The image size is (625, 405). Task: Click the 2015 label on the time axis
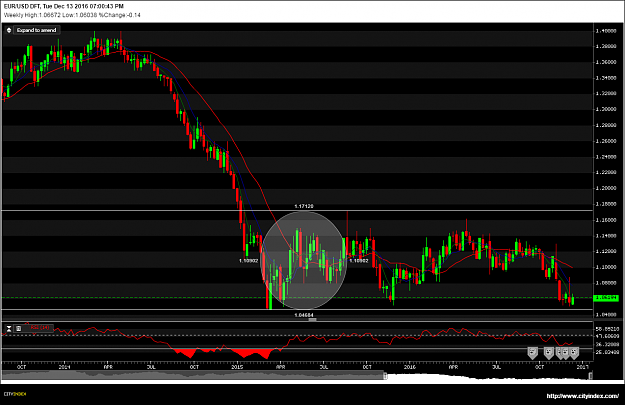tap(238, 367)
